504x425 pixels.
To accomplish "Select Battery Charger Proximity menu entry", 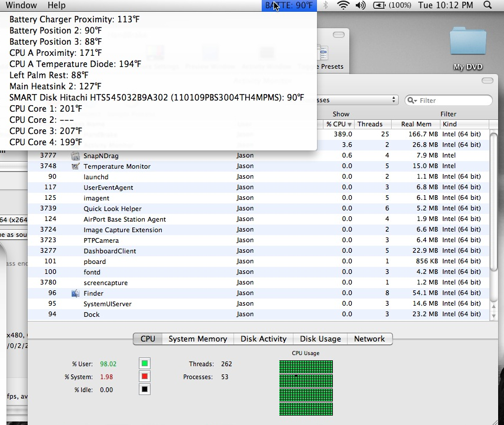I will coord(158,19).
